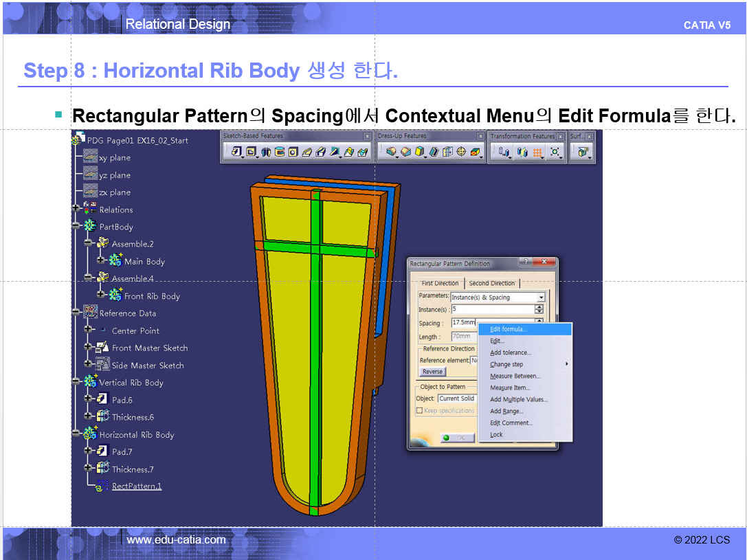The width and height of the screenshot is (747, 560).
Task: Select the Scaling tool icon
Action: (555, 152)
